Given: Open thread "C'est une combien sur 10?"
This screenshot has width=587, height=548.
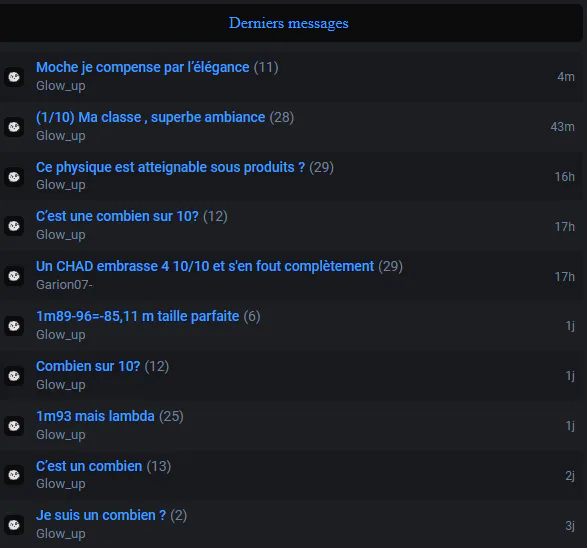Looking at the screenshot, I should pos(117,216).
